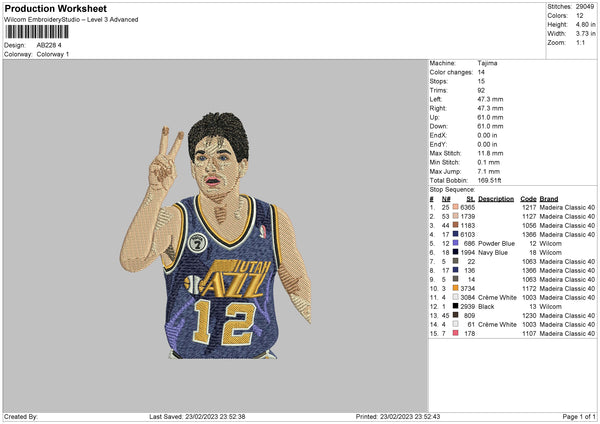The width and height of the screenshot is (600, 424).
Task: Click the Crème White swatch in stop 11
Action: pos(455,297)
